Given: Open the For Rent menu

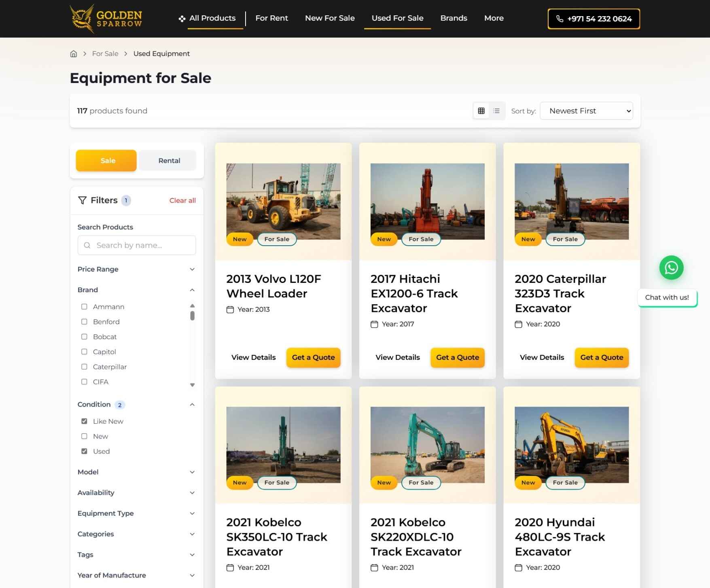Looking at the screenshot, I should pyautogui.click(x=271, y=18).
